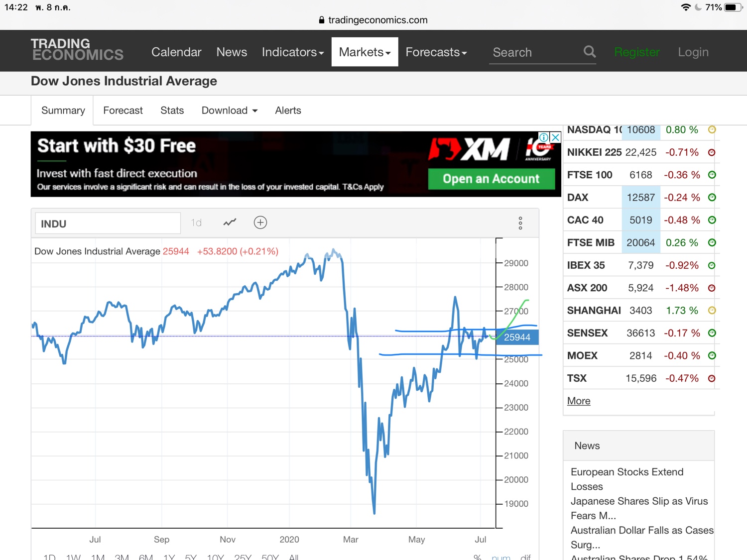Image resolution: width=747 pixels, height=560 pixels.
Task: Open the ASX 200 index link
Action: tap(587, 288)
